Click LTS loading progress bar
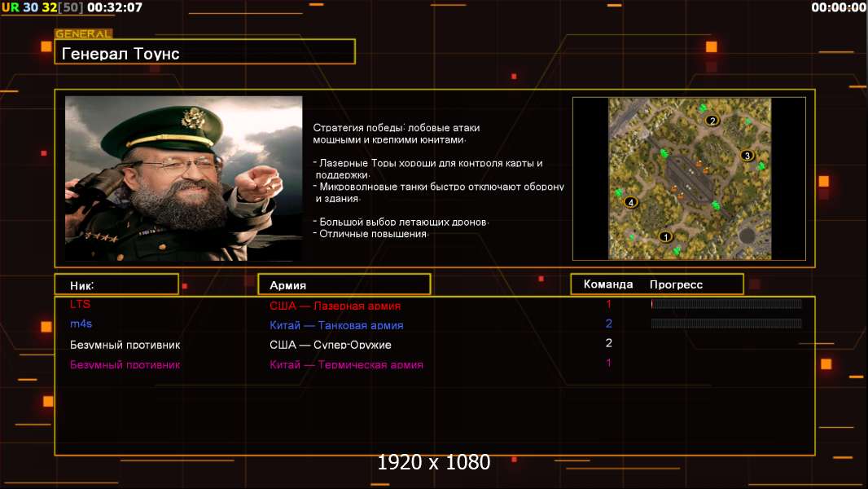This screenshot has height=489, width=868. coord(726,304)
